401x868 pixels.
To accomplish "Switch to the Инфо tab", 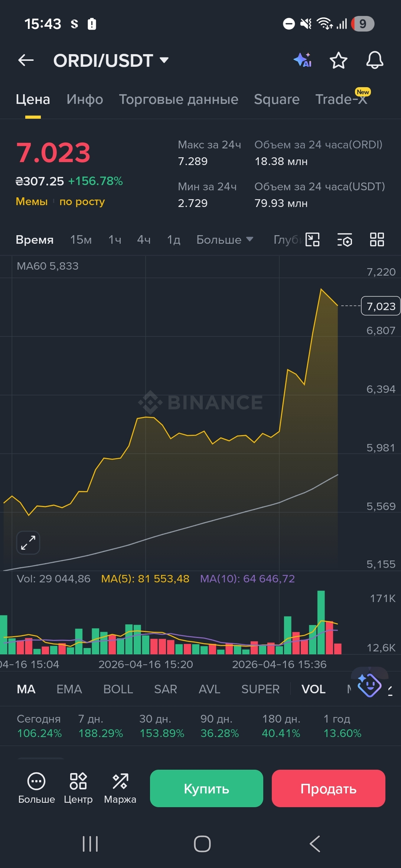I will (x=85, y=99).
